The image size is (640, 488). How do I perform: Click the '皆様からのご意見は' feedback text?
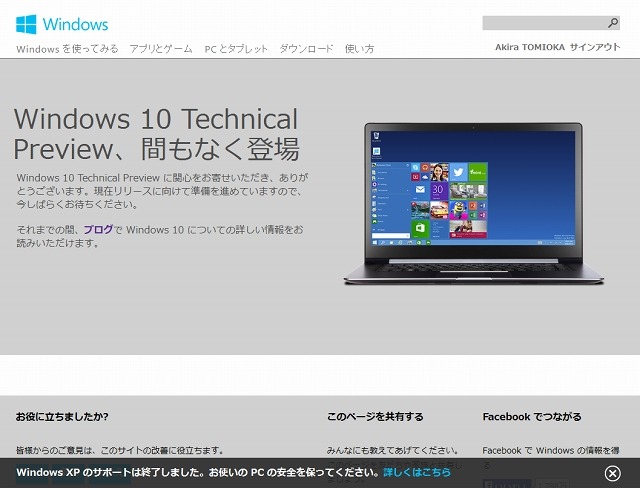120,450
